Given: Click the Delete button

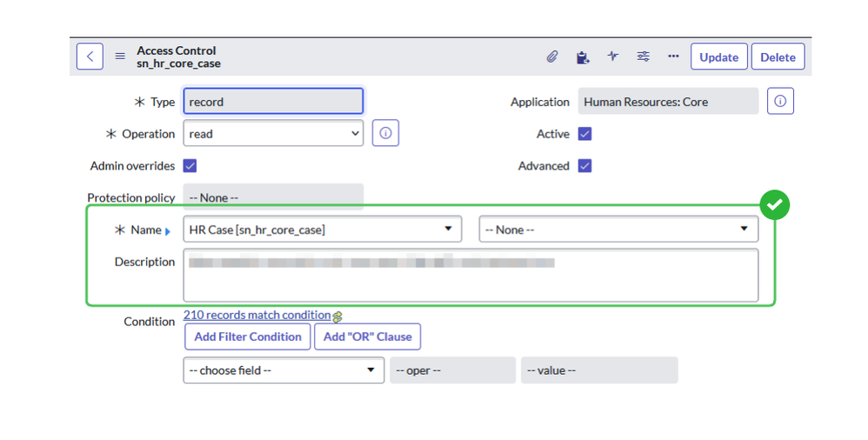Looking at the screenshot, I should point(778,57).
